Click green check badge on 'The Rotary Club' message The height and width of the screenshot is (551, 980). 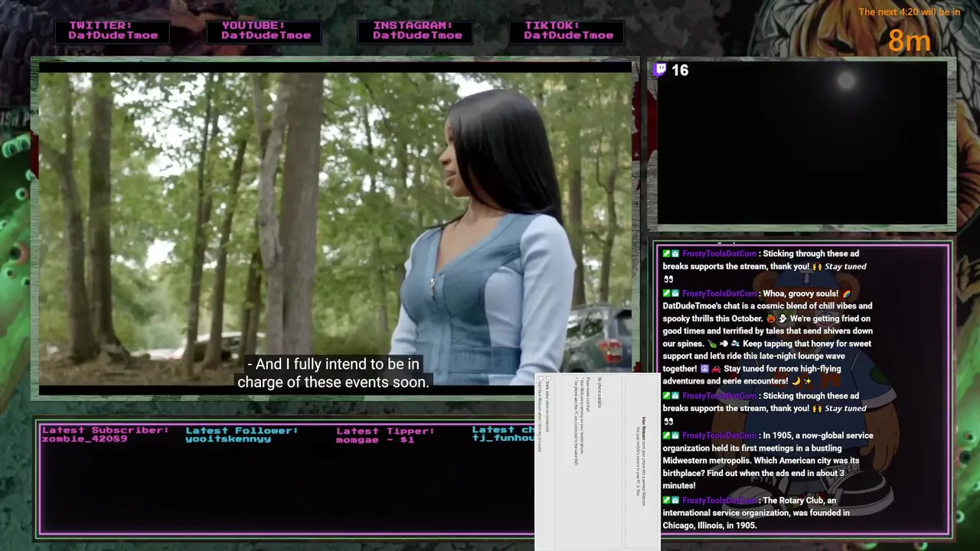pyautogui.click(x=667, y=500)
